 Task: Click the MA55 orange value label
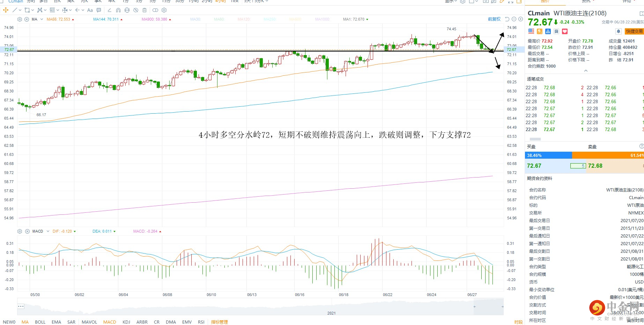[x=58, y=19]
